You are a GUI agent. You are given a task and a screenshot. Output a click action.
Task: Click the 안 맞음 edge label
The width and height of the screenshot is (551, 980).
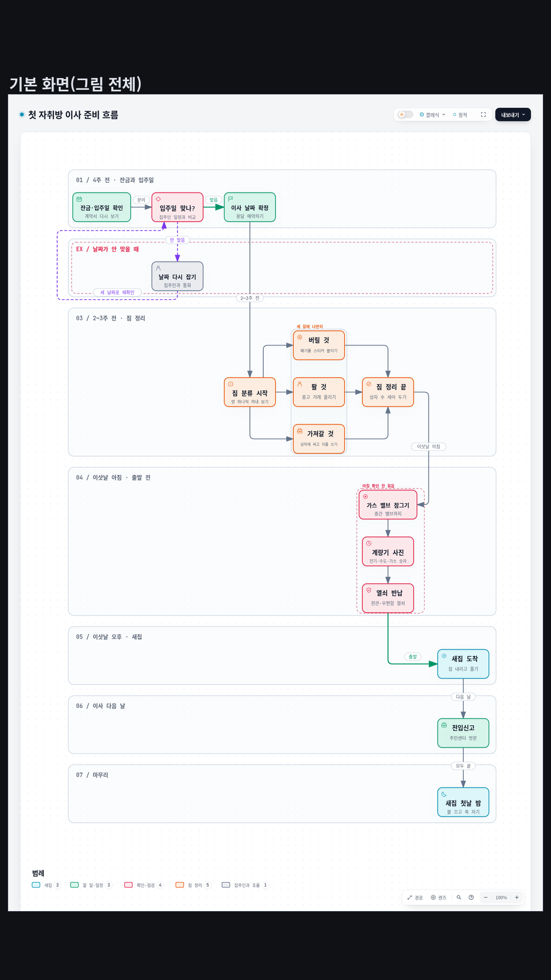(178, 240)
